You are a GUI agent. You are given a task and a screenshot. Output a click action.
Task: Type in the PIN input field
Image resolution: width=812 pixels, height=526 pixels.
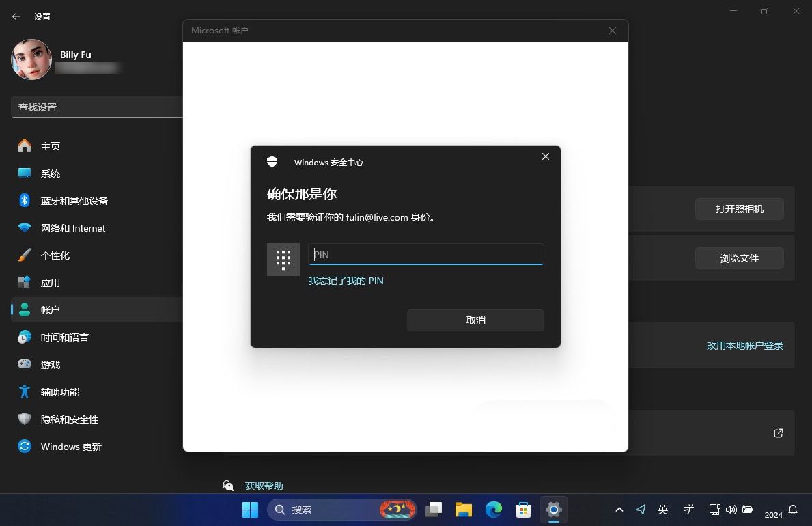coord(425,254)
